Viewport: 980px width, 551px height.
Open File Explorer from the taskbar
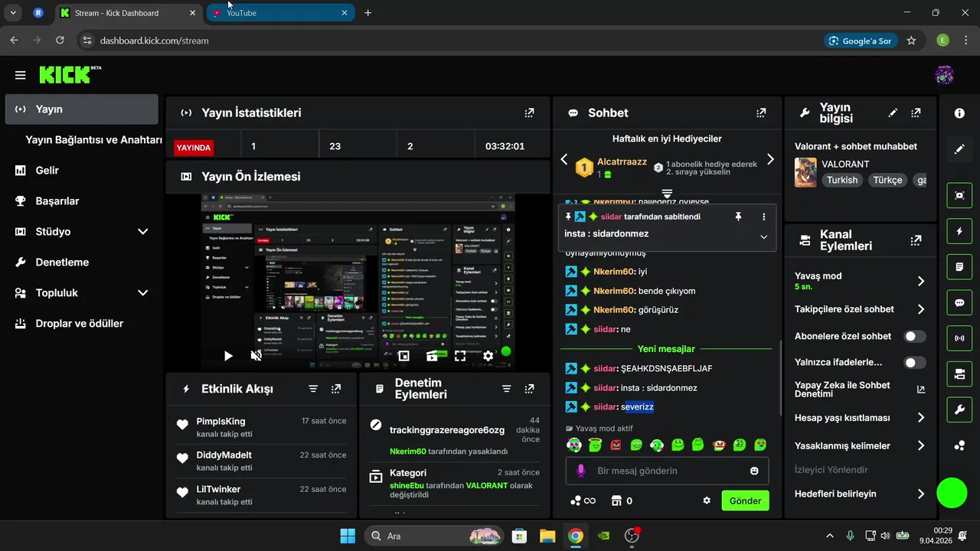click(547, 536)
